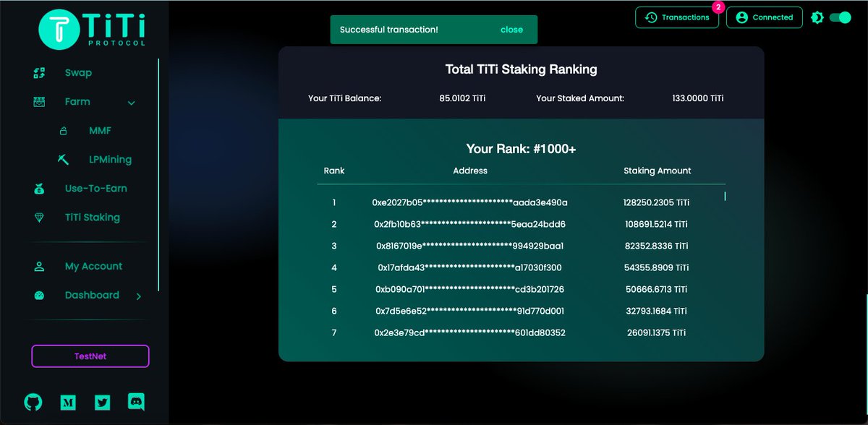This screenshot has width=868, height=425.
Task: Click the Dashboard gauge icon
Action: [x=40, y=295]
